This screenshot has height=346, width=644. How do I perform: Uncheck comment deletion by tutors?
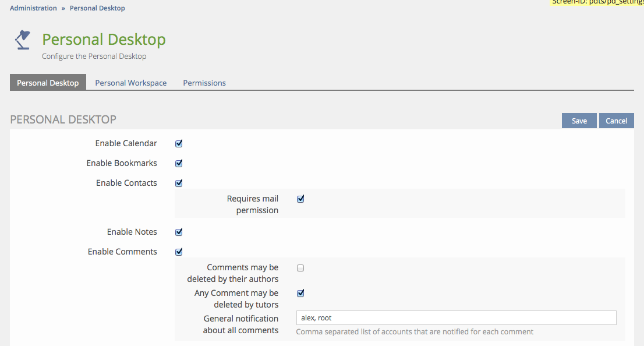(300, 293)
